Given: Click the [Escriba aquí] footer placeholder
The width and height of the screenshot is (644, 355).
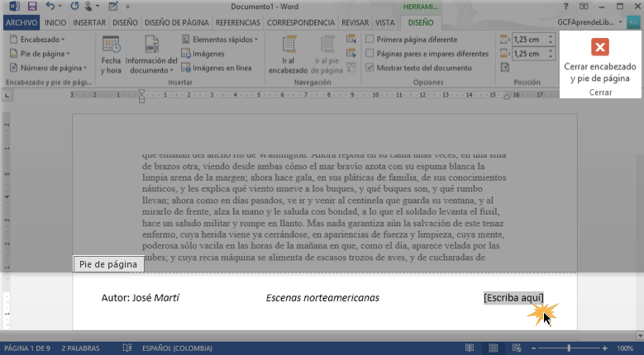Looking at the screenshot, I should click(513, 297).
